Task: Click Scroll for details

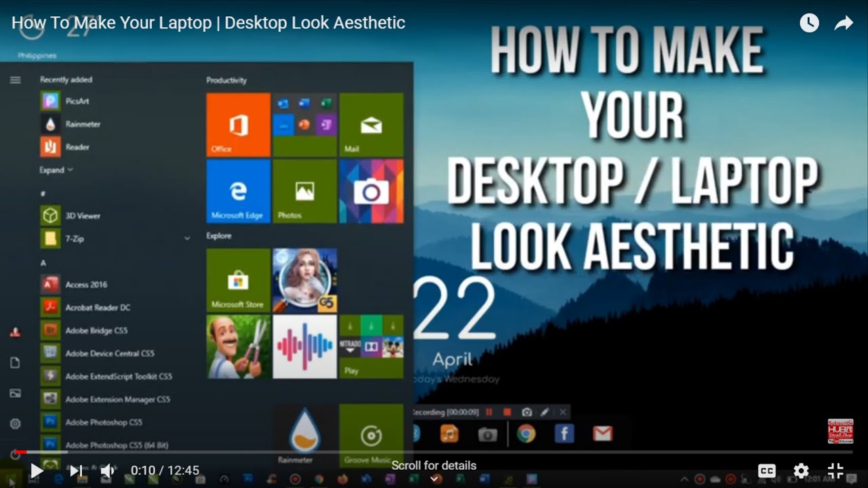Action: point(434,466)
